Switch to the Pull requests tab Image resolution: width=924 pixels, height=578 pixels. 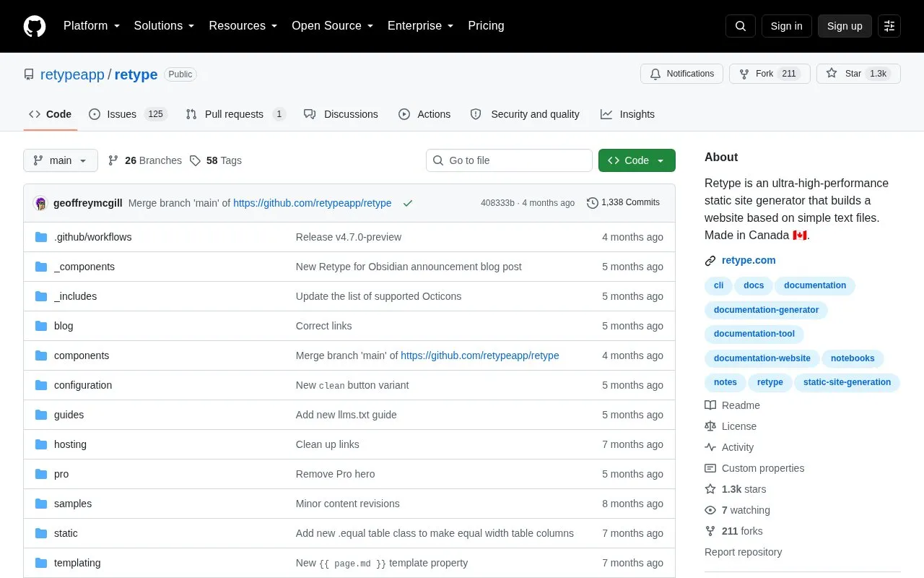click(235, 114)
